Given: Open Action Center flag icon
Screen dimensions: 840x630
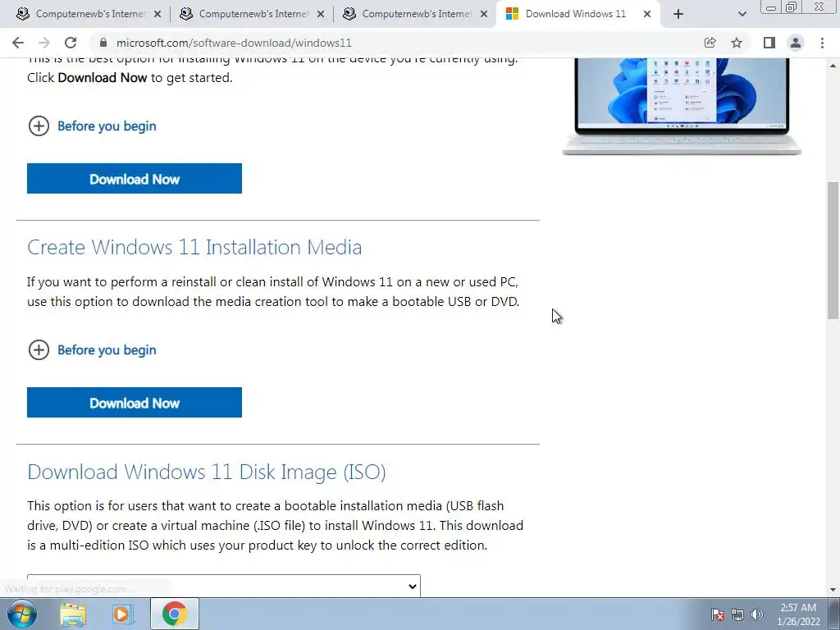Looking at the screenshot, I should [x=717, y=614].
